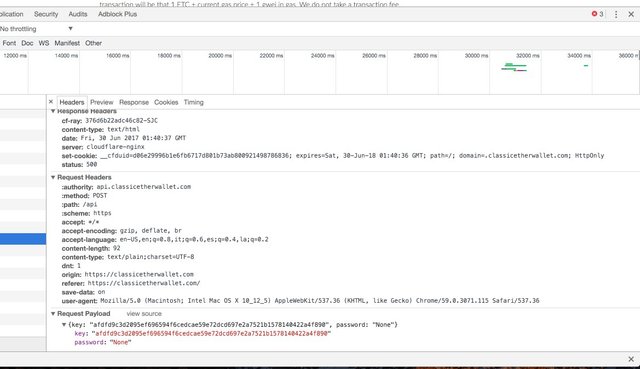The height and width of the screenshot is (369, 640).
Task: Select the Headers tab
Action: point(71,102)
